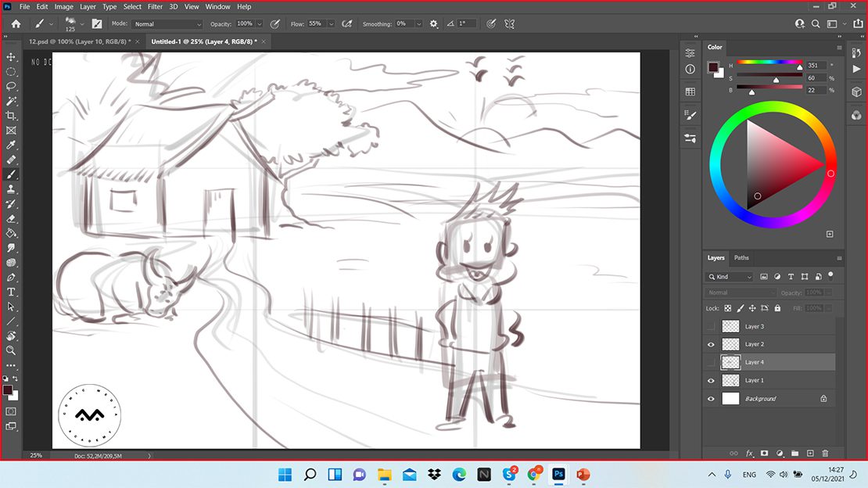
Task: Select the Lasso tool
Action: [11, 86]
